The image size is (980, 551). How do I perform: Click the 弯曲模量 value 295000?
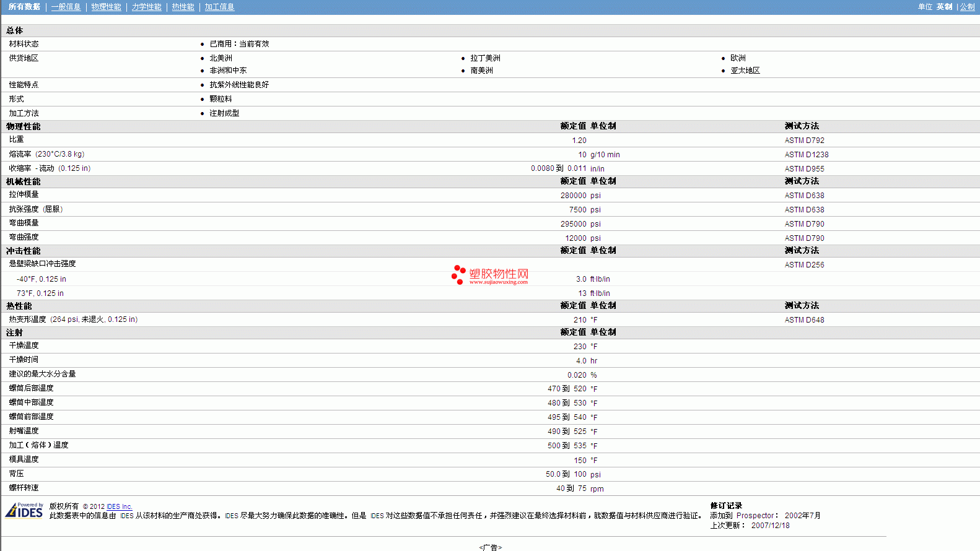[x=574, y=224]
